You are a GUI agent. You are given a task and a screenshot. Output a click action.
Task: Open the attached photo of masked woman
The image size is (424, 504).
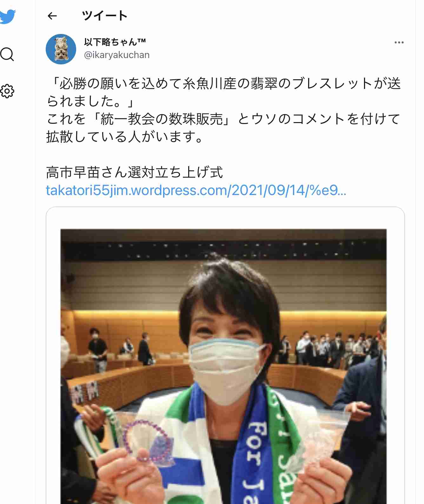(x=223, y=366)
